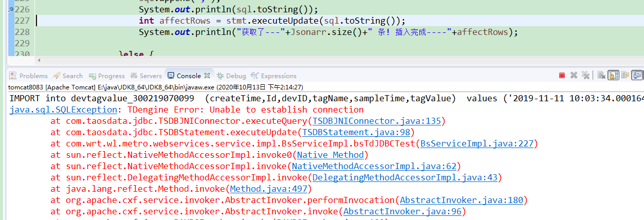Remove all terminated launches double-X icon
Screen dimensions: 644x220
point(585,76)
